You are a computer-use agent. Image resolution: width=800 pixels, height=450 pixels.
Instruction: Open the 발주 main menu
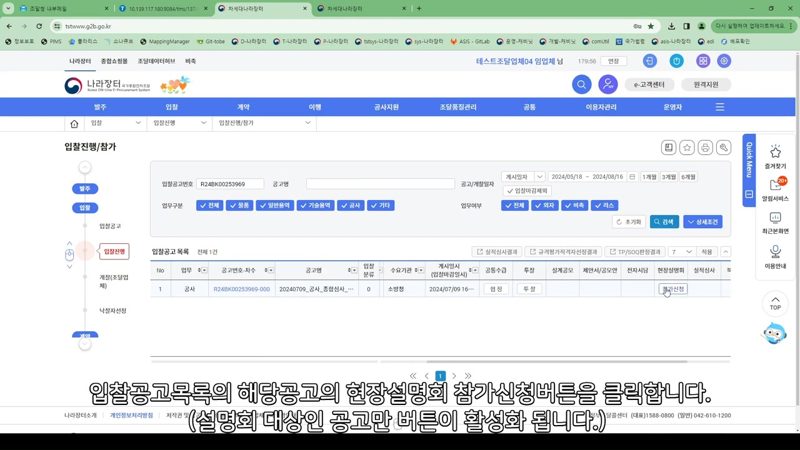point(100,107)
